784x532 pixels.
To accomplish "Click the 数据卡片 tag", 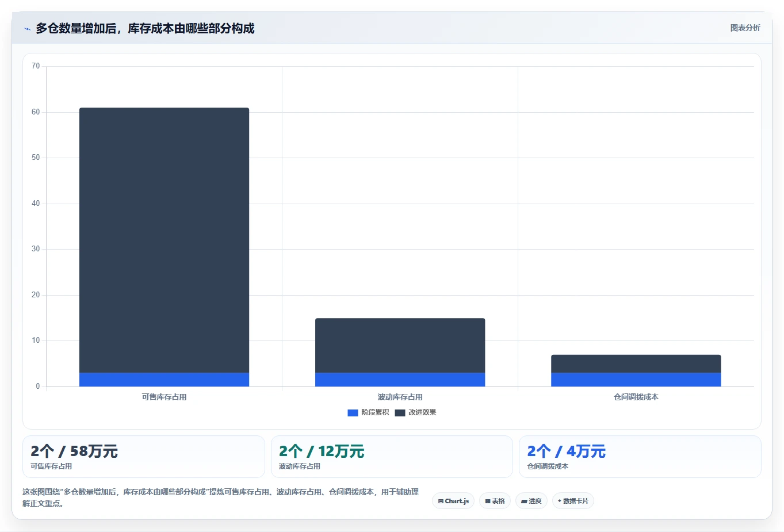I will click(x=573, y=501).
